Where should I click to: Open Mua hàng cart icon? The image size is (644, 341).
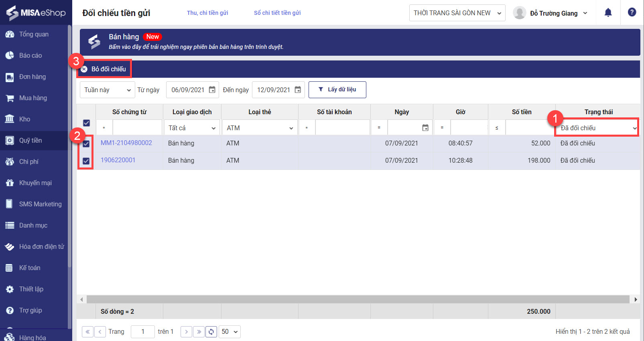pyautogui.click(x=10, y=98)
